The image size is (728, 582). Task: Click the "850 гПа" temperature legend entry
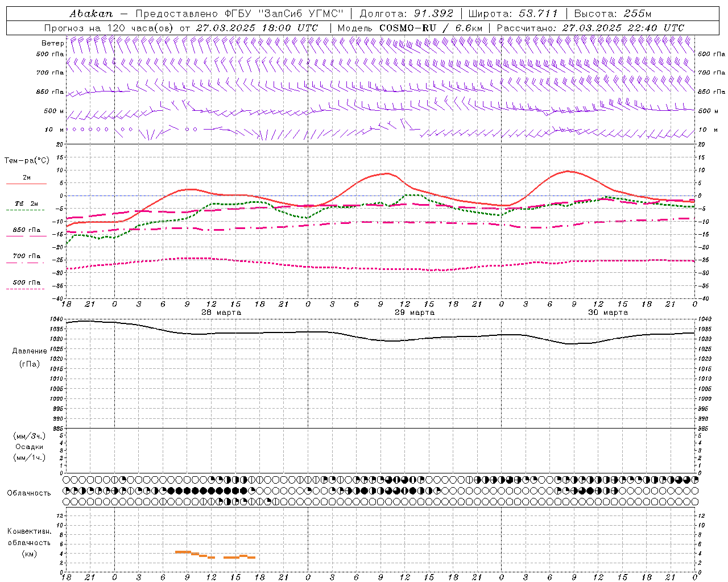(26, 230)
